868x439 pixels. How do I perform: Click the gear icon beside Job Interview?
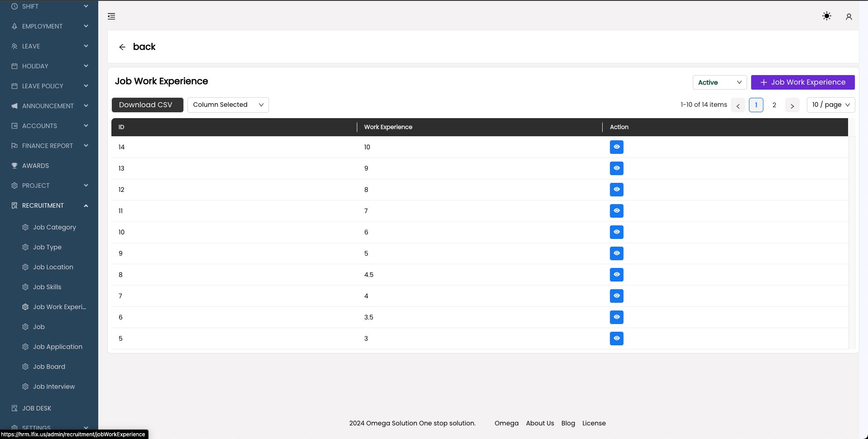point(25,387)
